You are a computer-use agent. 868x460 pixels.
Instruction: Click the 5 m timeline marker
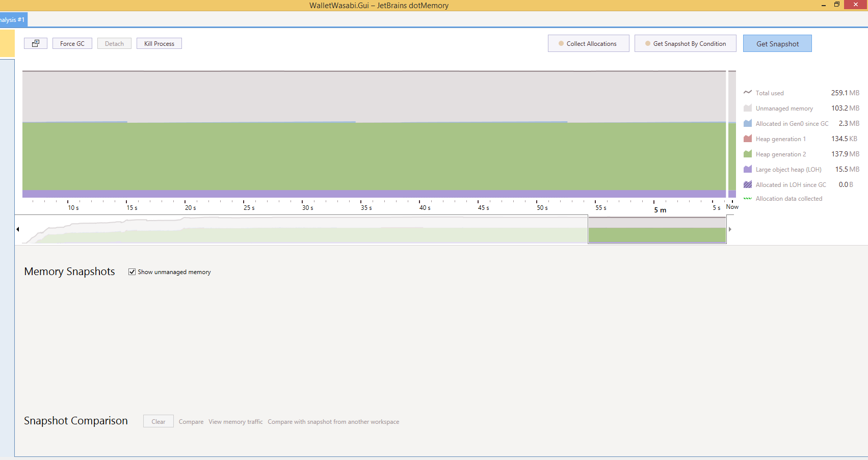point(660,210)
